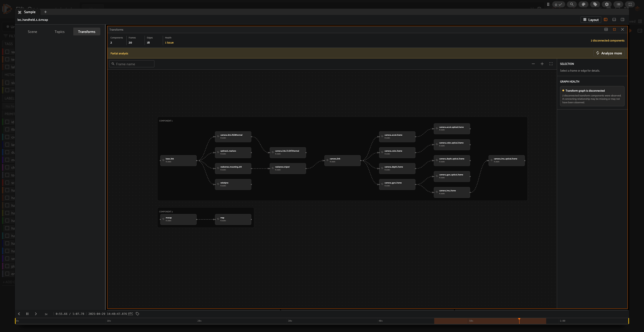Toggle the right sidebar layout icon
644x332 pixels.
tap(622, 20)
